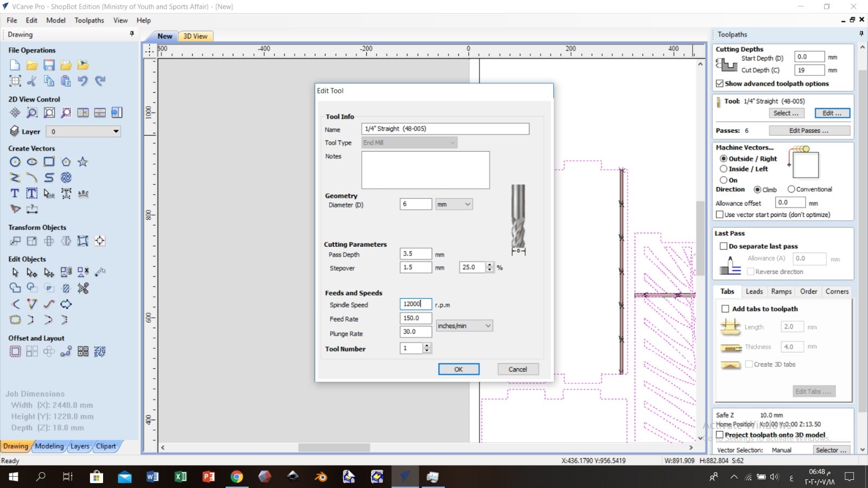Open the Toolpaths menu

[89, 21]
